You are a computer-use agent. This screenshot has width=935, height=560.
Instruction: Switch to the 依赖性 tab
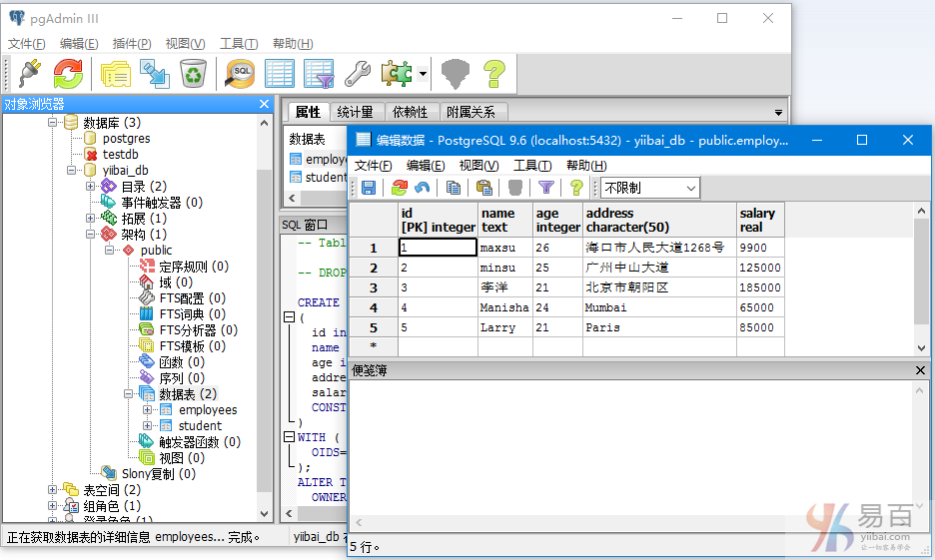pos(410,112)
